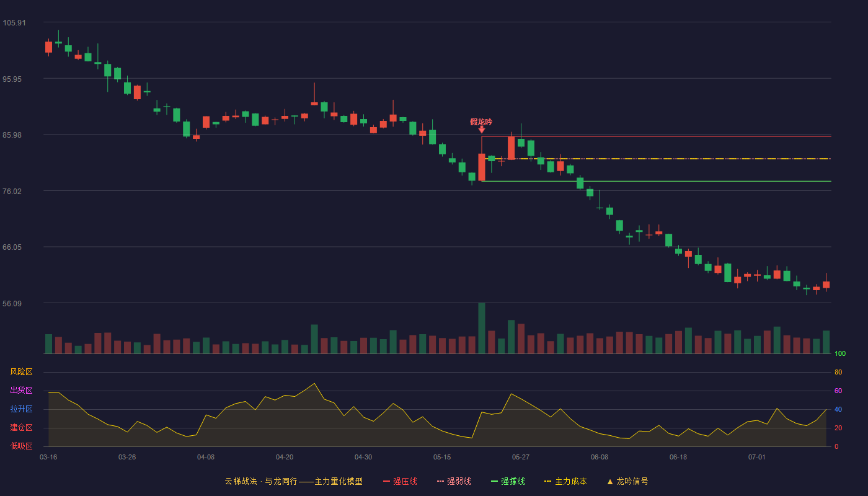Image resolution: width=868 pixels, height=496 pixels.
Task: Click the 假龙吟 signal marker arrow
Action: (x=482, y=130)
